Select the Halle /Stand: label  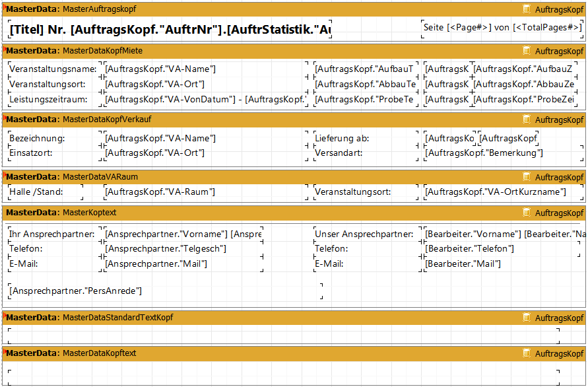[x=46, y=192]
